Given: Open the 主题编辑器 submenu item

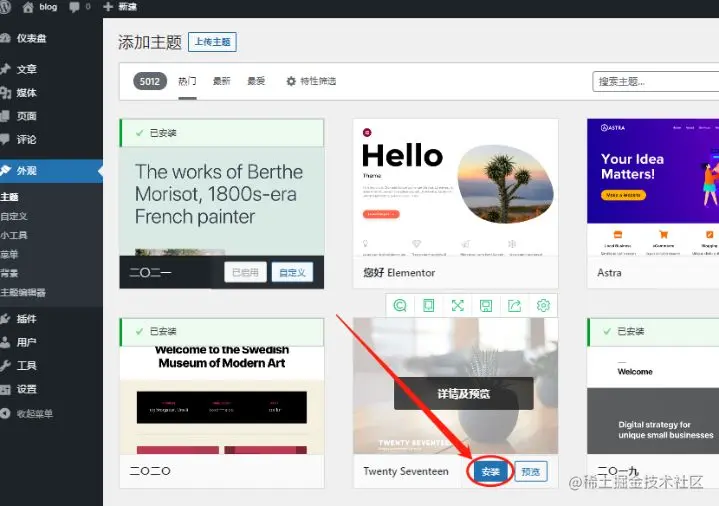Looking at the screenshot, I should click(23, 292).
